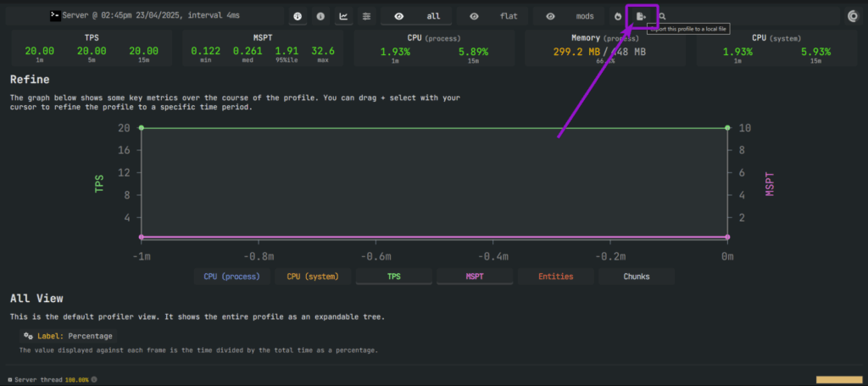Click info icon next to Server thread
The height and width of the screenshot is (386, 868).
click(x=93, y=380)
